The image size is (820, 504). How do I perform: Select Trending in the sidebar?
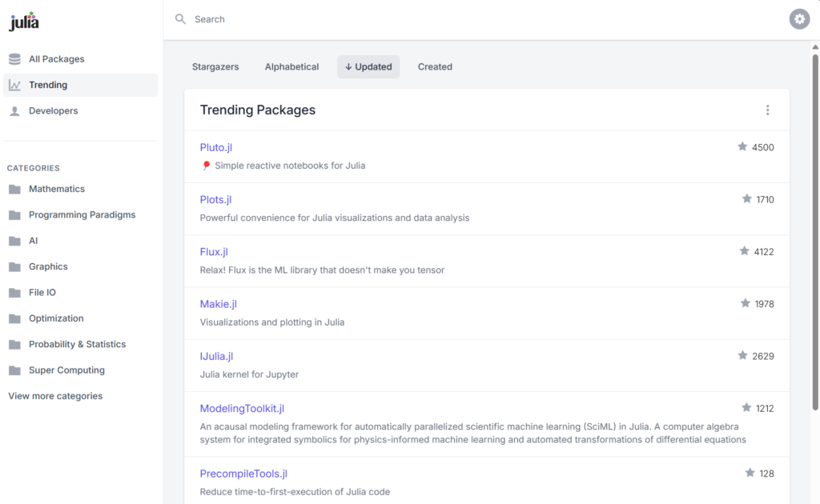coord(81,85)
